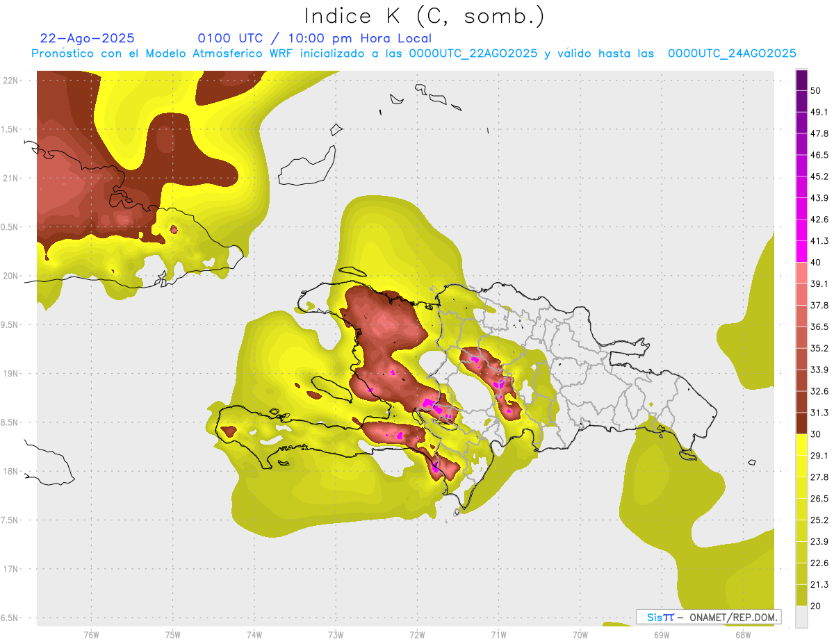Click the color bar label "49.1"
This screenshot has width=834, height=644.
click(819, 112)
